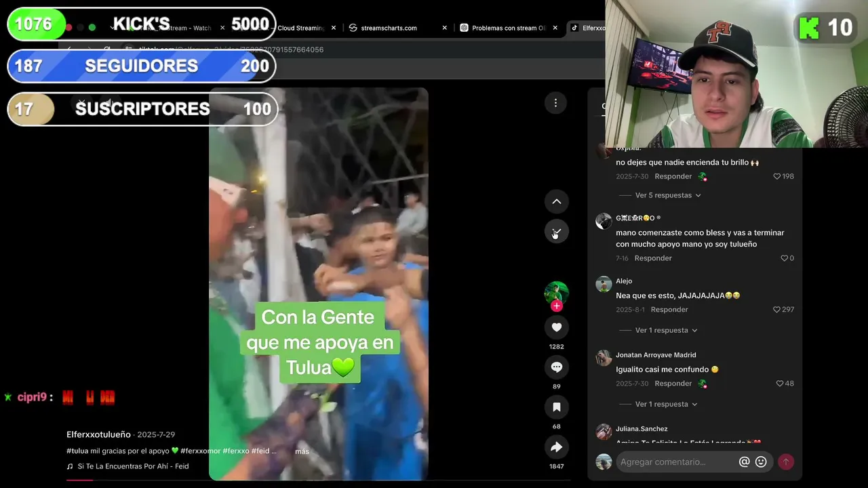Click the 1282 likes count

(556, 346)
